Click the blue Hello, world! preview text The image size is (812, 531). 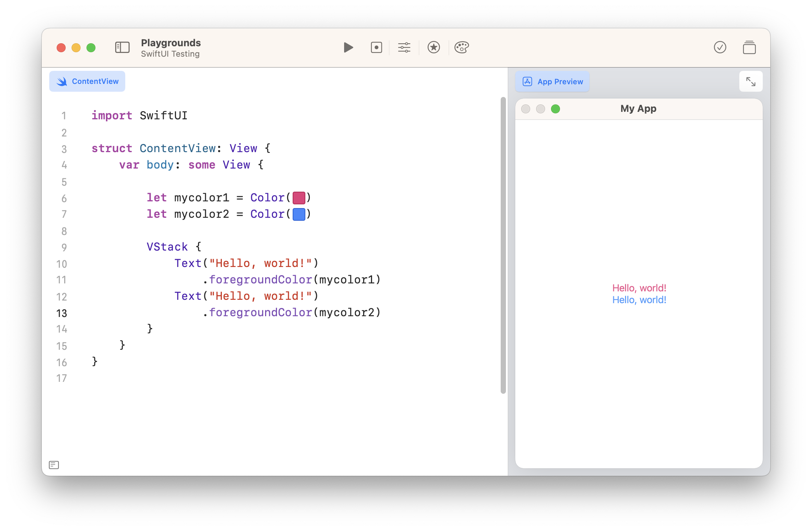coord(639,300)
